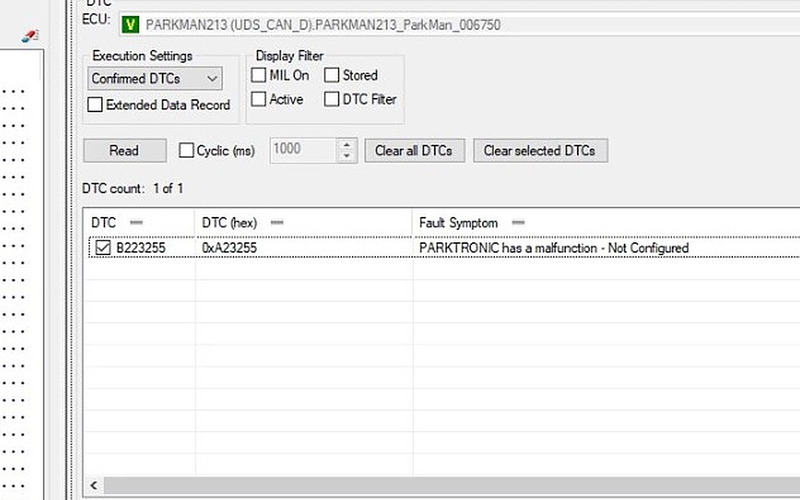The width and height of the screenshot is (800, 500).
Task: Click the eraser icon in left panel
Action: (x=30, y=34)
